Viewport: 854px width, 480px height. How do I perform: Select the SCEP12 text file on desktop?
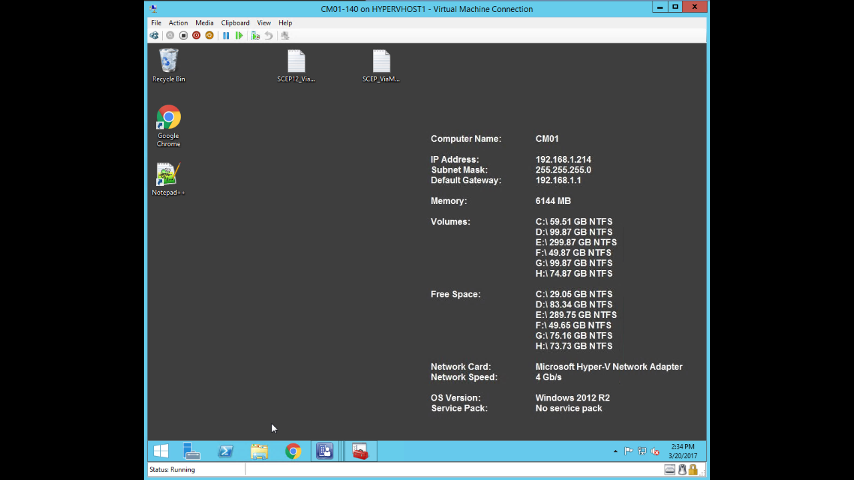296,65
